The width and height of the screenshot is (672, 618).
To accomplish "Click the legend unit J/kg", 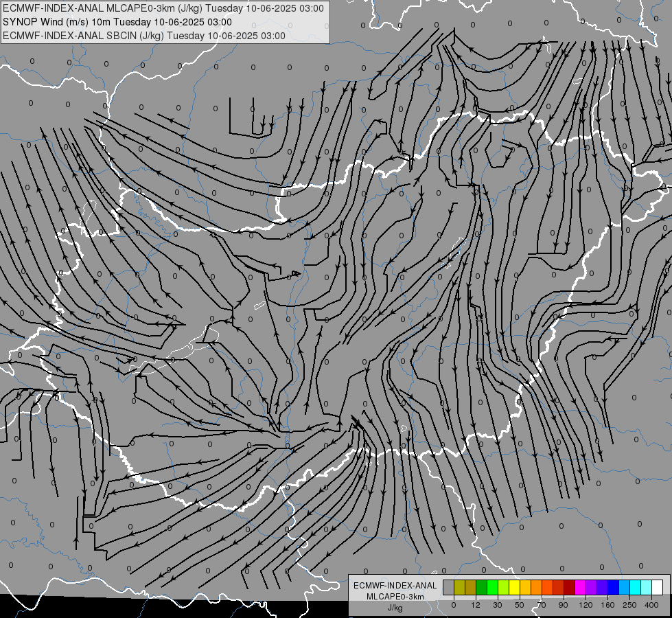I will [395, 608].
